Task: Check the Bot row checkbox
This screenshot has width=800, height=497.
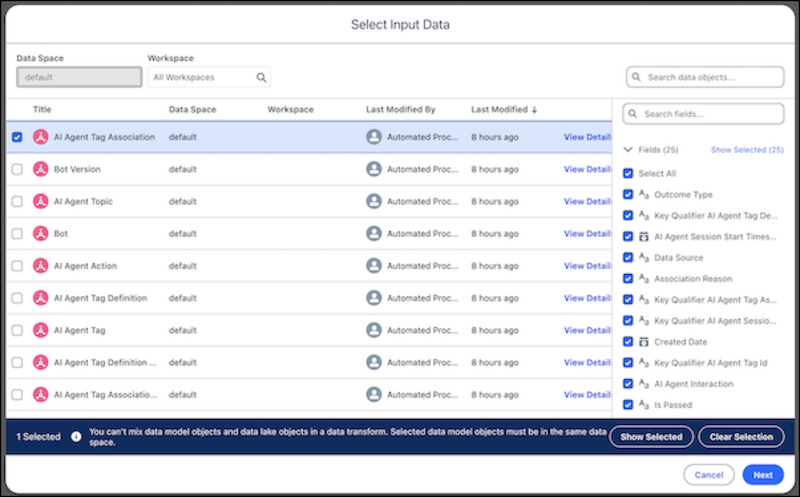Action: pyautogui.click(x=17, y=233)
